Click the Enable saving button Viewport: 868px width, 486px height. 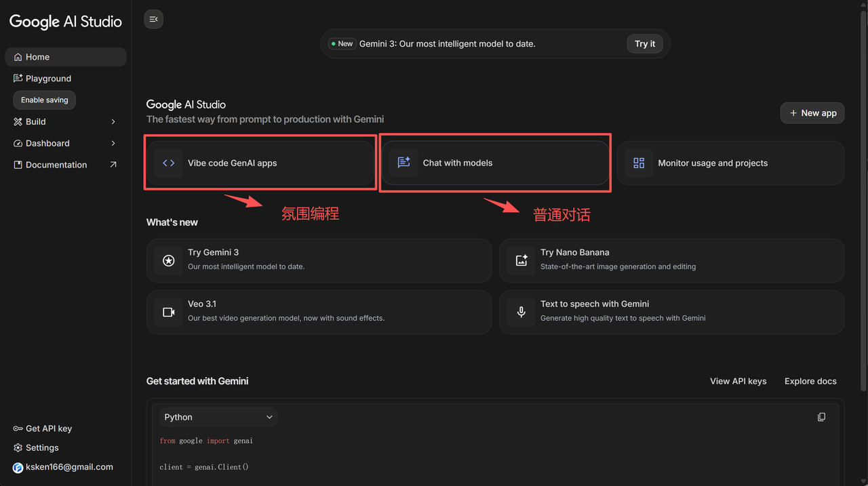click(45, 100)
